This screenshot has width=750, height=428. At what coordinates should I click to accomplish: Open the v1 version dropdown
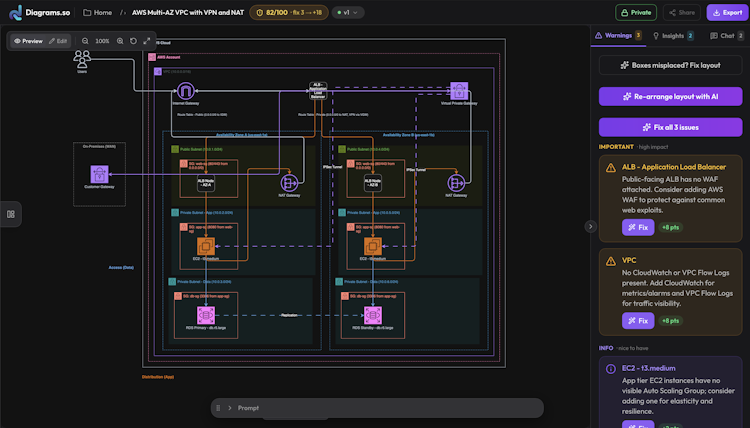click(348, 12)
